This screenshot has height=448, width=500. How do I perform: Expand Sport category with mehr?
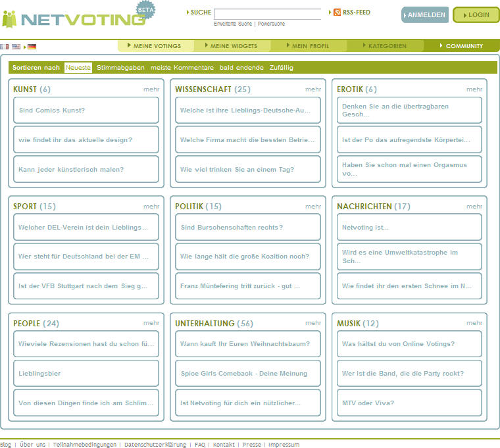151,207
